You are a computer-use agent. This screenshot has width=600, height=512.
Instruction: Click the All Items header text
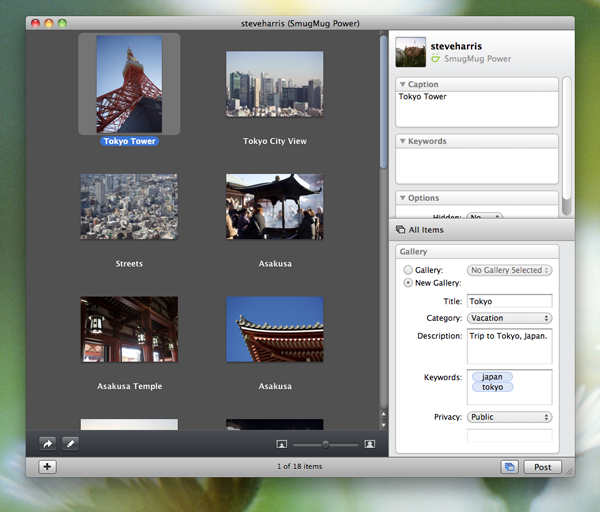(426, 230)
